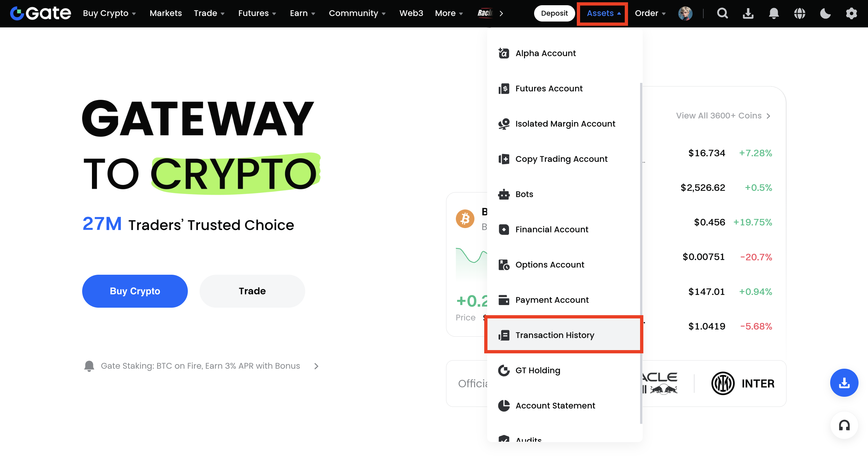Expand the Buy Crypto dropdown in navbar
The width and height of the screenshot is (868, 462).
coord(109,13)
